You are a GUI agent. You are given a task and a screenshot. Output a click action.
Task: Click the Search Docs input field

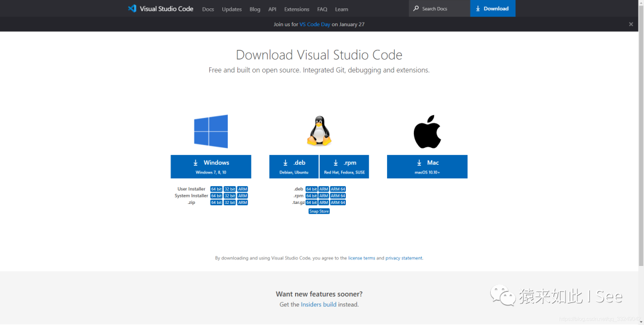click(439, 8)
